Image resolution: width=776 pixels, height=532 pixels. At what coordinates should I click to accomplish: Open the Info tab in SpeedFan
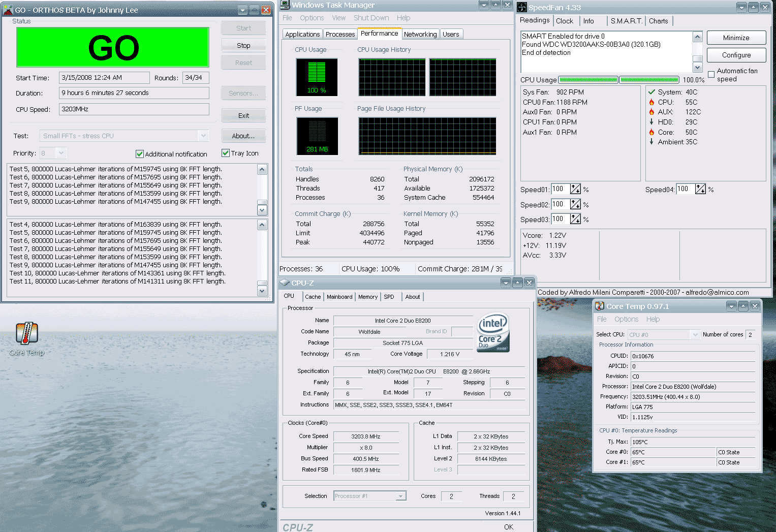[x=588, y=21]
